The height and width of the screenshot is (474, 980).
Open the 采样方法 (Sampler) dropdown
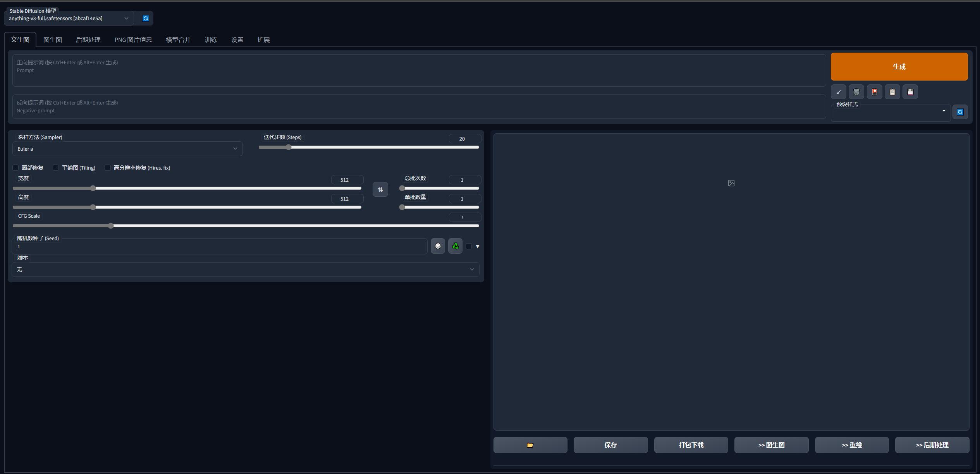[x=127, y=149]
